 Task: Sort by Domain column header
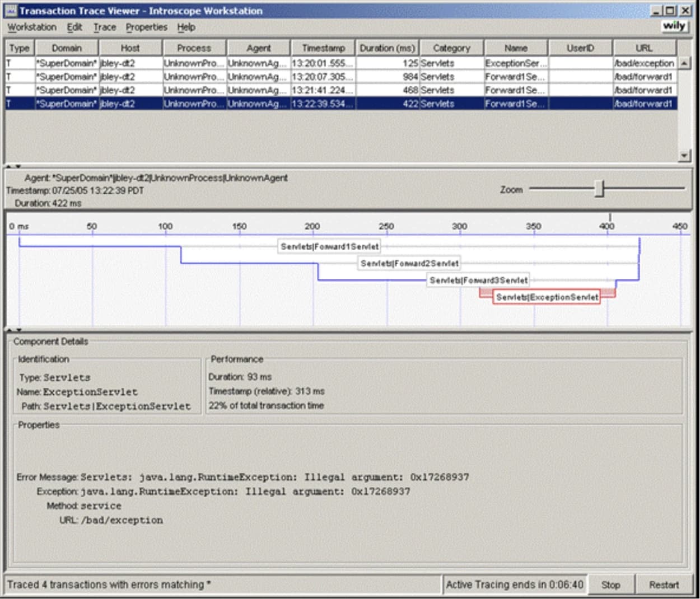tap(67, 48)
